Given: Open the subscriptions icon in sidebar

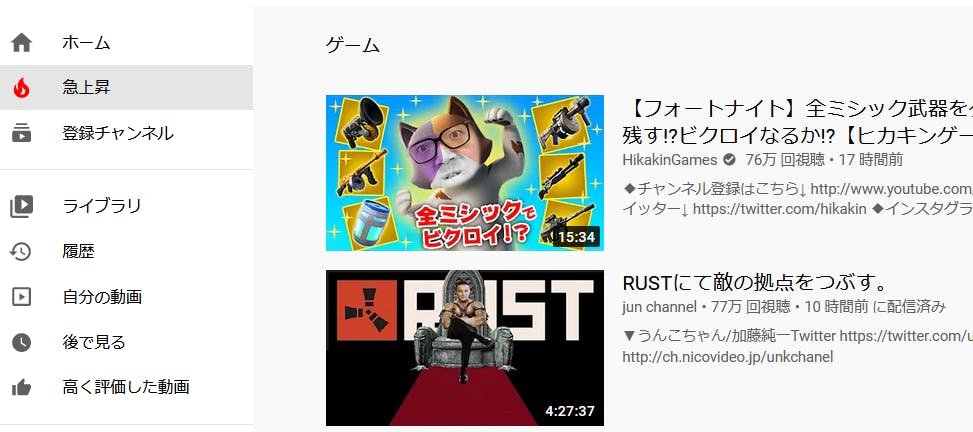Looking at the screenshot, I should [x=22, y=133].
